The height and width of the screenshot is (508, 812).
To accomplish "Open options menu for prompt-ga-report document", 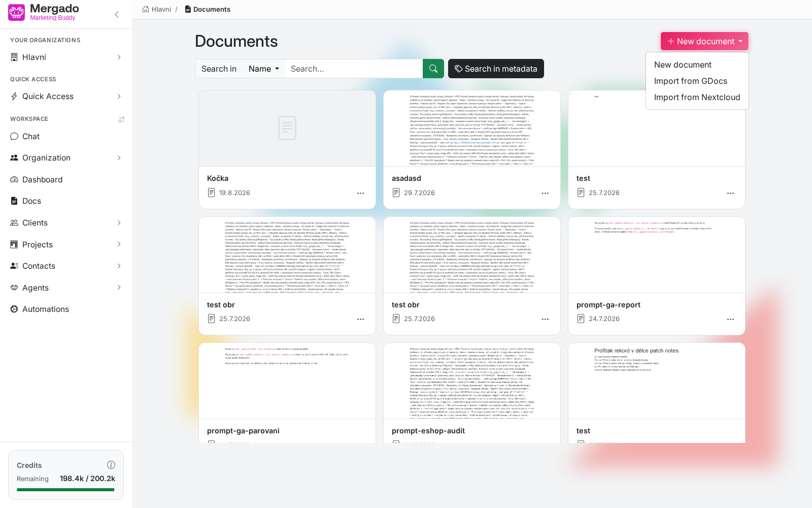I will coord(730,320).
